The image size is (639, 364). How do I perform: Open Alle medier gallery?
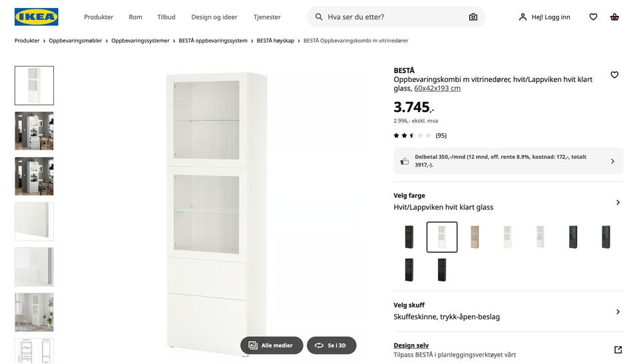pos(272,345)
